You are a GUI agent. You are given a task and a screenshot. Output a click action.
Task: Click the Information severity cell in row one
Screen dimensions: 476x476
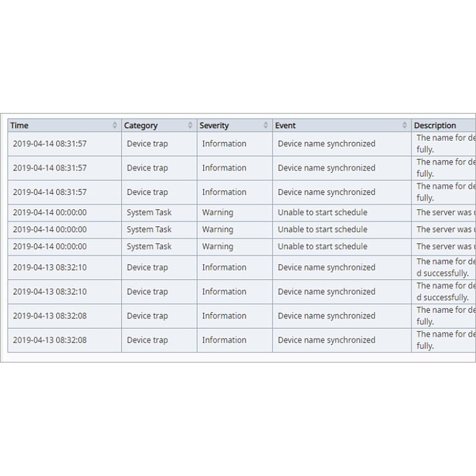[224, 144]
